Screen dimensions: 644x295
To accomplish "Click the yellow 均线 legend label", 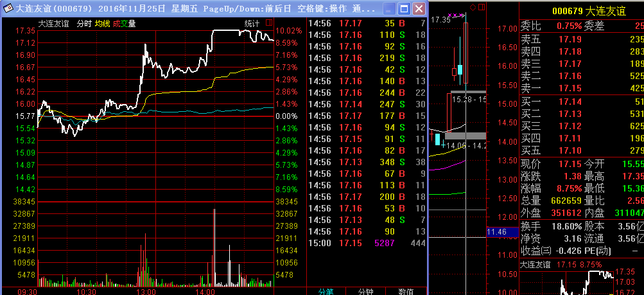I will 101,24.
